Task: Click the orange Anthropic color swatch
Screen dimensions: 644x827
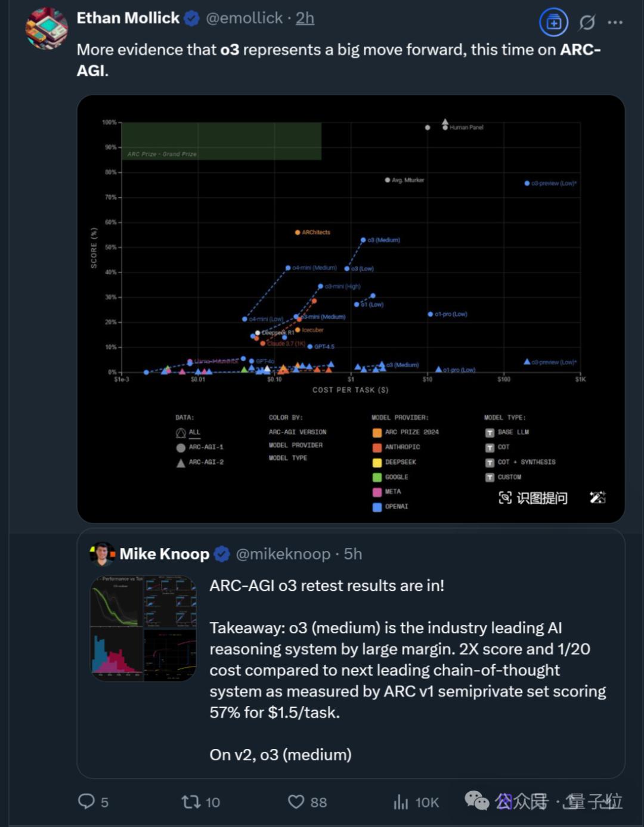Action: pyautogui.click(x=377, y=447)
